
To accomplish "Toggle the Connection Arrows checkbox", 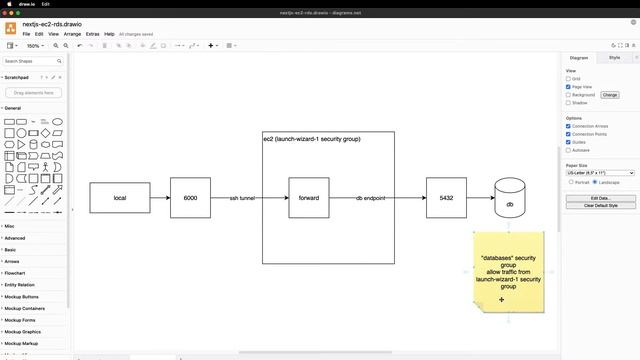I will pyautogui.click(x=568, y=126).
